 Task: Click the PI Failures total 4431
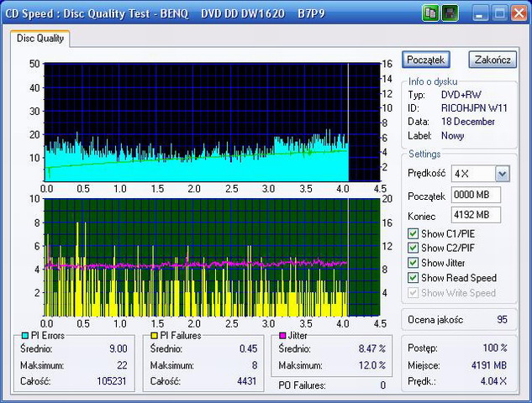pyautogui.click(x=246, y=381)
